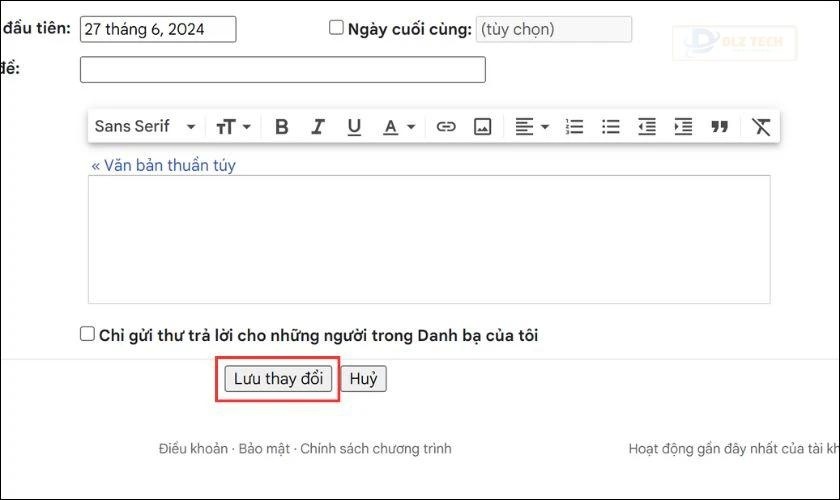Insert an image with the picture icon

coord(482,127)
